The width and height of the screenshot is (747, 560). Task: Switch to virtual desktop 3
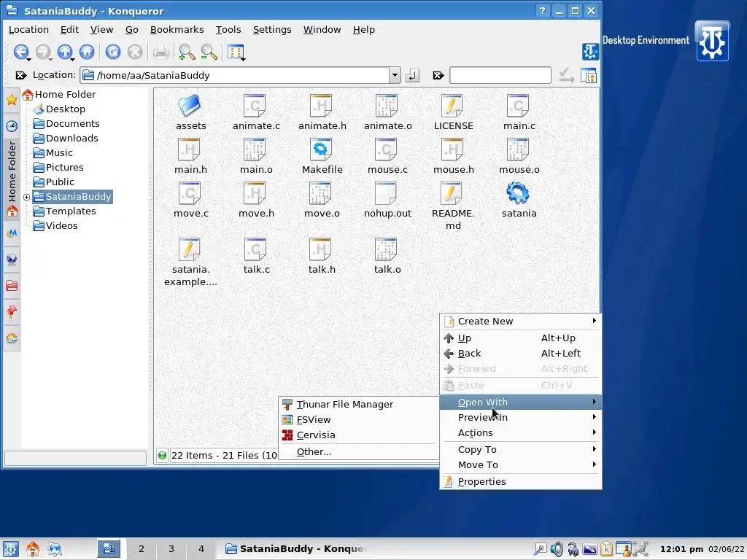[171, 548]
